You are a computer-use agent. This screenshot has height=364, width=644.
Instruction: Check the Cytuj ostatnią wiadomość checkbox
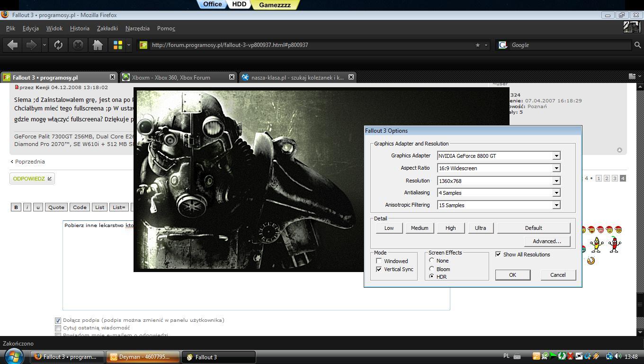(58, 328)
